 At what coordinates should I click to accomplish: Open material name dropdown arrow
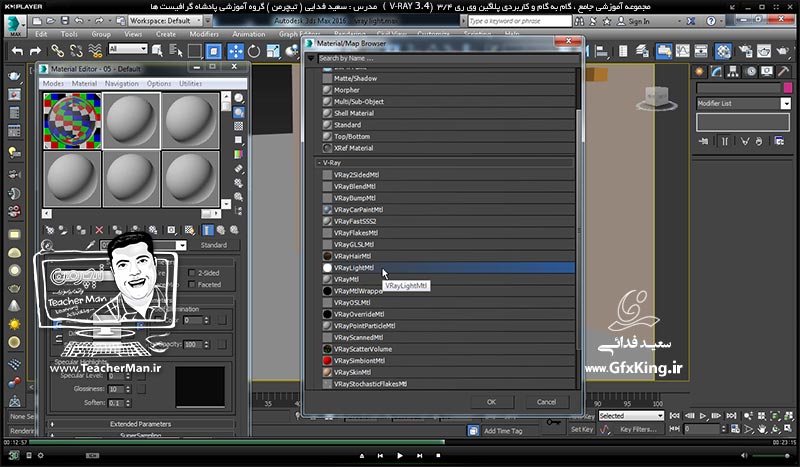pos(181,245)
